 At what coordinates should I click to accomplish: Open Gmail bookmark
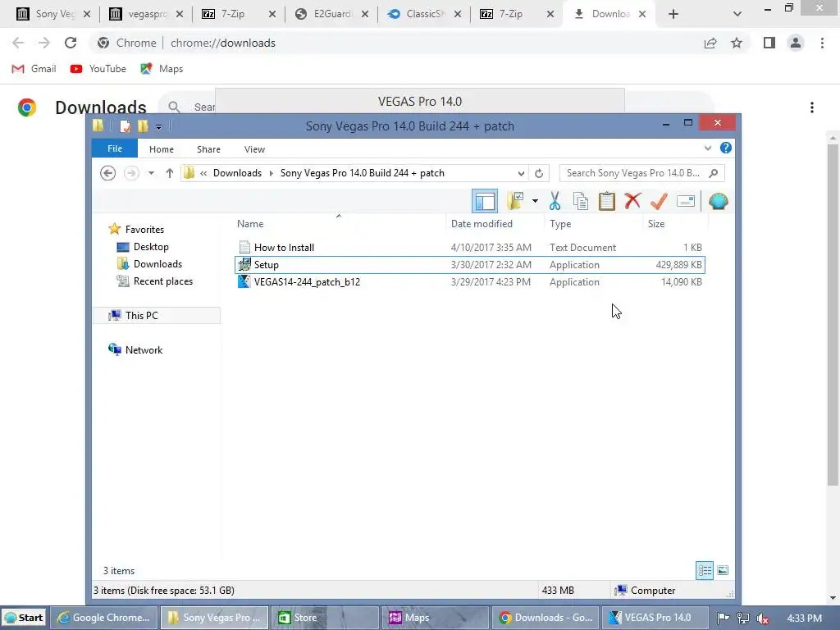[x=34, y=69]
